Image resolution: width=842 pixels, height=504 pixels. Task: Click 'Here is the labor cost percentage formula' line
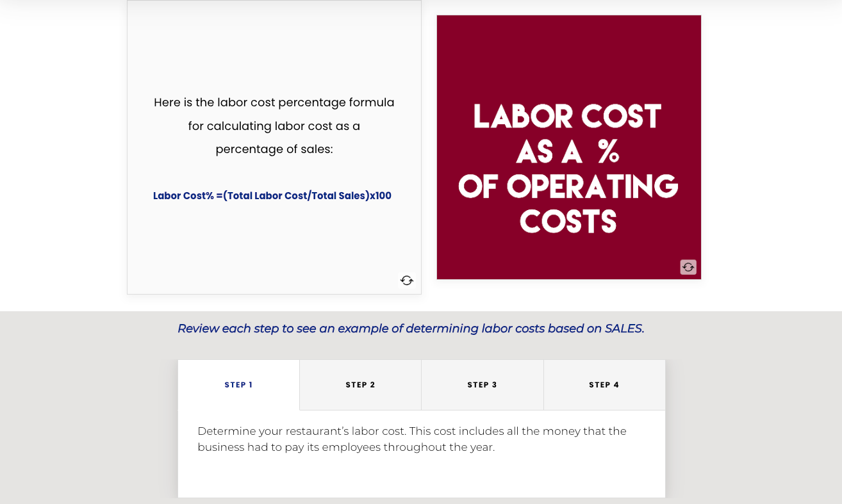[274, 102]
